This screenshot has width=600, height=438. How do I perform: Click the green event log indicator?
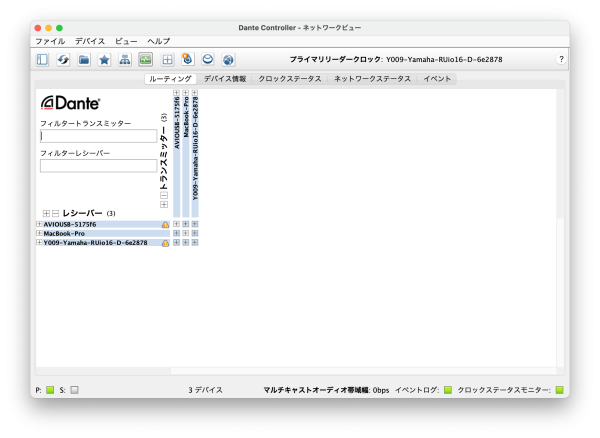tap(448, 390)
